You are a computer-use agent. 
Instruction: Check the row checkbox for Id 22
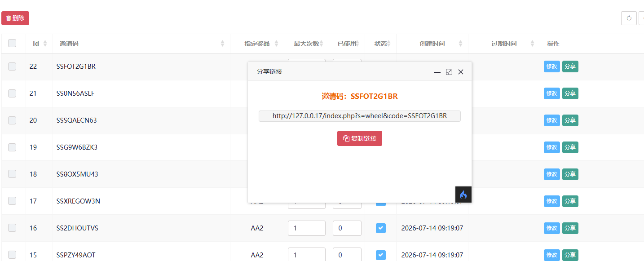point(12,66)
